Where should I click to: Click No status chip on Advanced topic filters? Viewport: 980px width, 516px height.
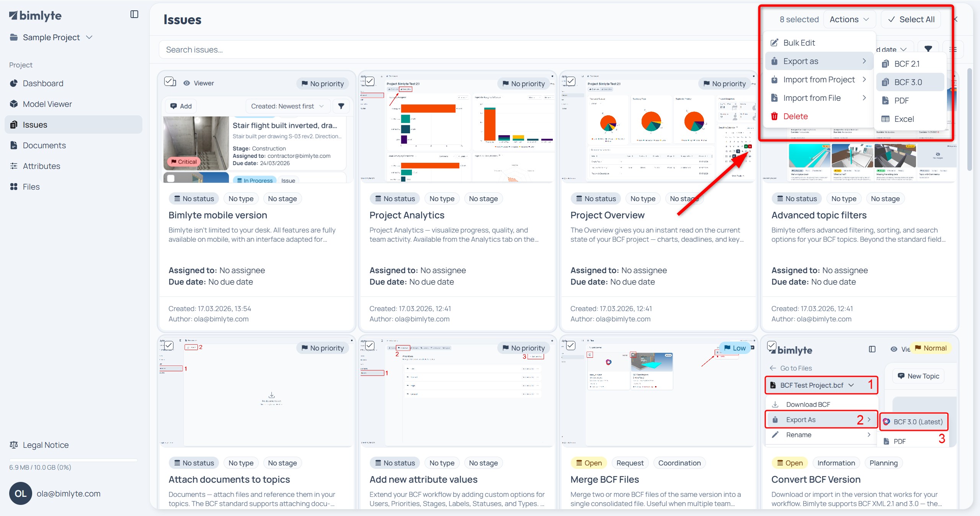797,199
